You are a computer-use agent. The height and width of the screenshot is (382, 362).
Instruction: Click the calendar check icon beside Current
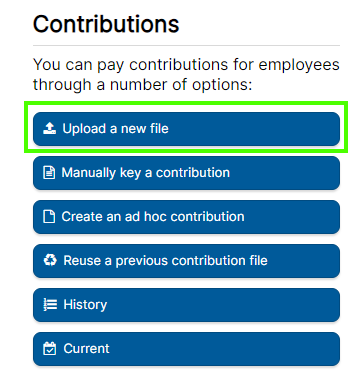point(50,349)
